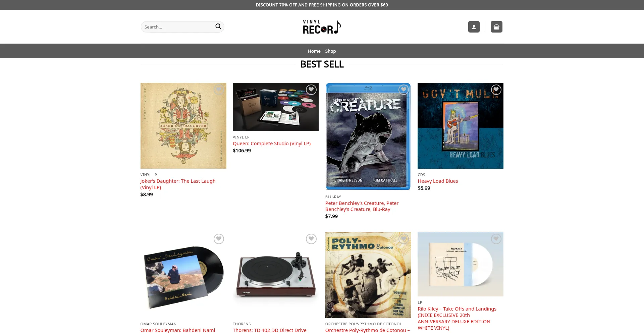Open Queen: Complete Studio (Vinyl LP) link
Screen dimensions: 644x333
(x=272, y=144)
